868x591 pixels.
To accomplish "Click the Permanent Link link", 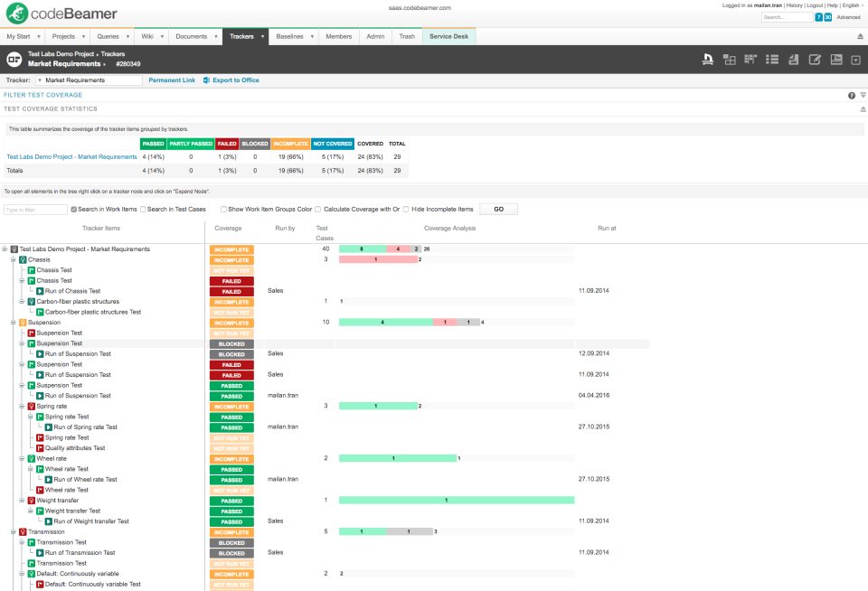I will [172, 80].
